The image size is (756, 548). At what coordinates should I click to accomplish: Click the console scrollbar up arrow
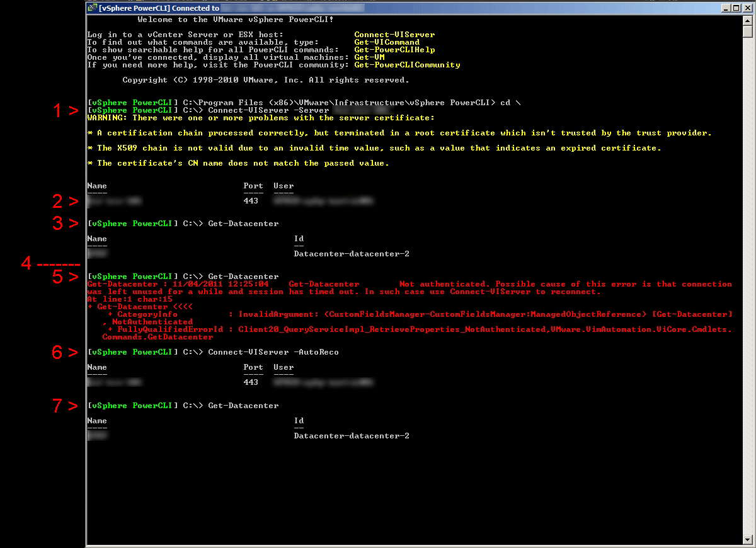tap(747, 20)
